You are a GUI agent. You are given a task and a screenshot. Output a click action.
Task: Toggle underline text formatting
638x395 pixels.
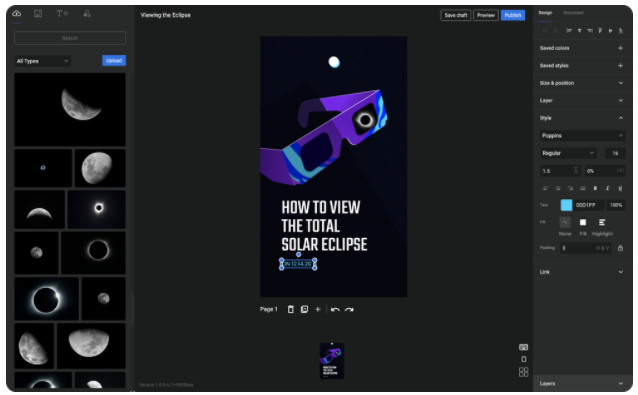coord(620,188)
